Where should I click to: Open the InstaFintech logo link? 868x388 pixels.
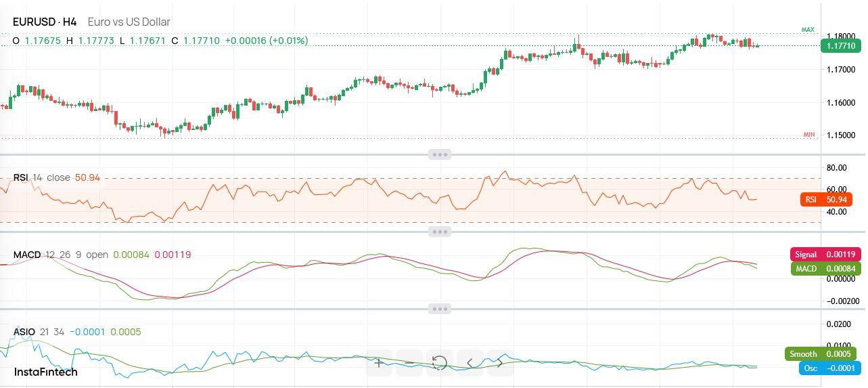(x=46, y=372)
